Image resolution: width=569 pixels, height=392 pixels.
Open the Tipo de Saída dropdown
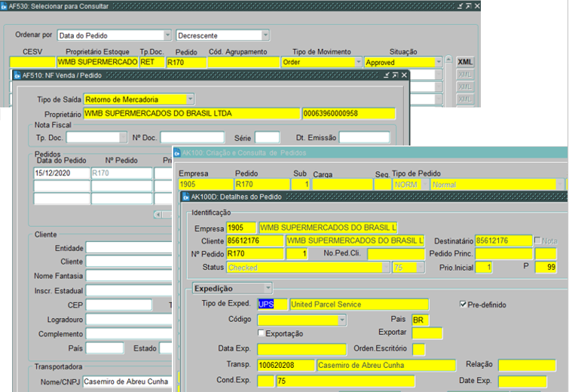point(190,99)
